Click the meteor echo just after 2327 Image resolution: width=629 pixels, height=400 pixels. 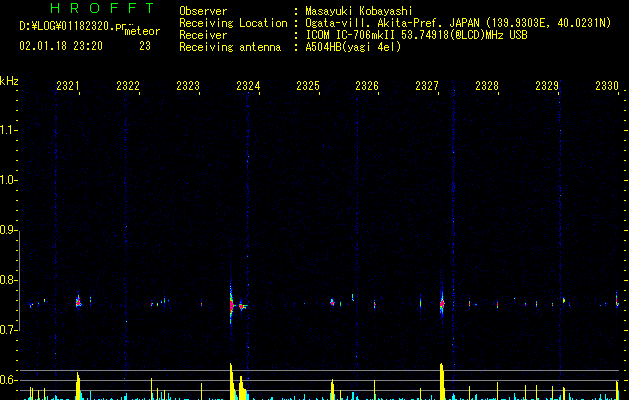pos(442,304)
